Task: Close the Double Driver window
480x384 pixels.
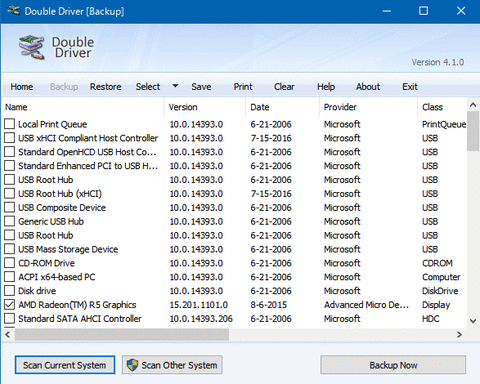Action: (461, 11)
